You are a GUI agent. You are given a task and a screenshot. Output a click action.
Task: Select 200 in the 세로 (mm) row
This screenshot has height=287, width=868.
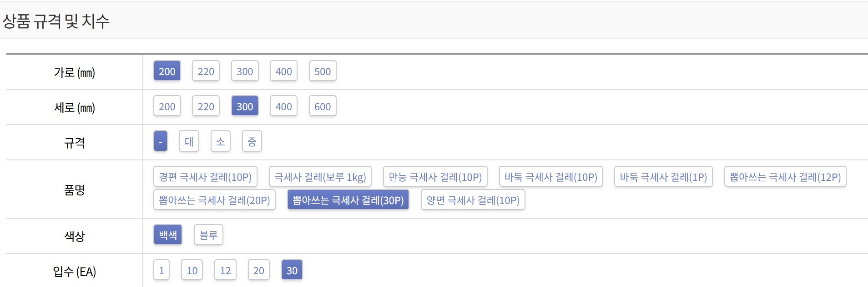click(167, 106)
